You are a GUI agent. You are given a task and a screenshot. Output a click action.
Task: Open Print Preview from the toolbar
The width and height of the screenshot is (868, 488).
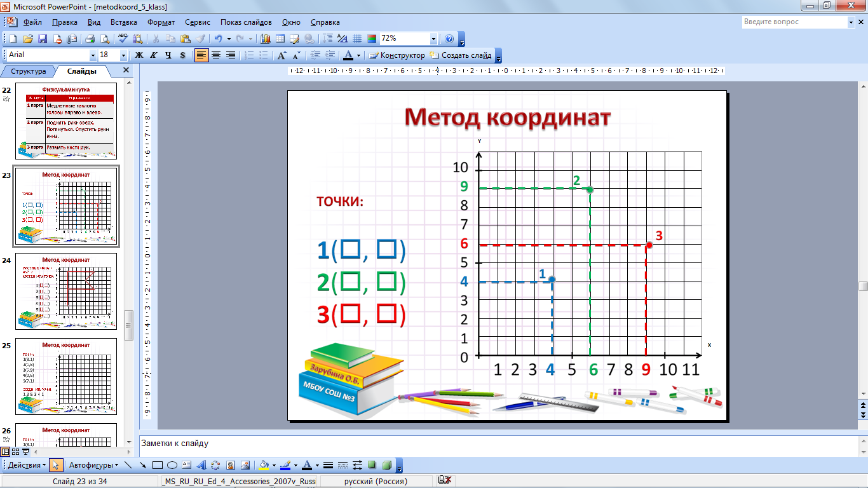tap(104, 39)
